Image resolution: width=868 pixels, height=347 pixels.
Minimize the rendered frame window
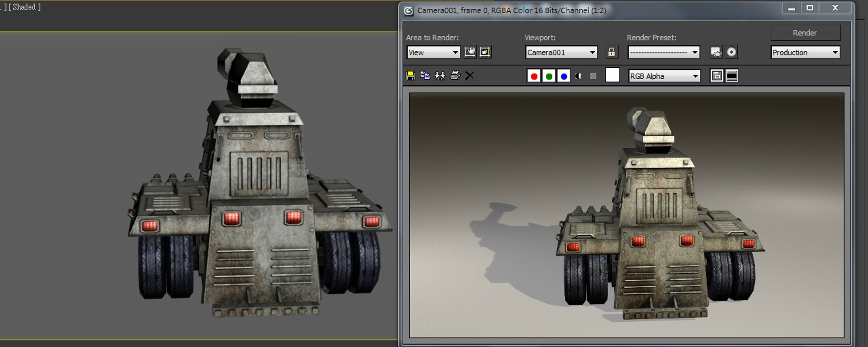click(x=792, y=8)
